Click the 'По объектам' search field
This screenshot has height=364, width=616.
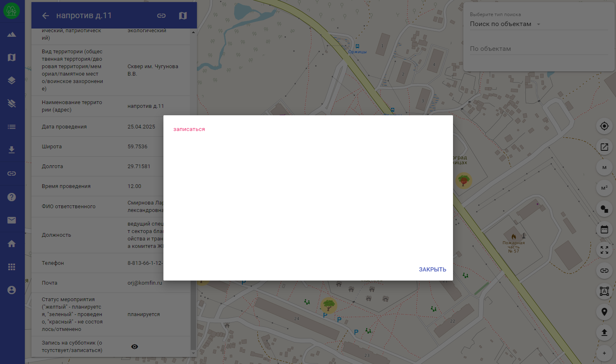[538, 49]
